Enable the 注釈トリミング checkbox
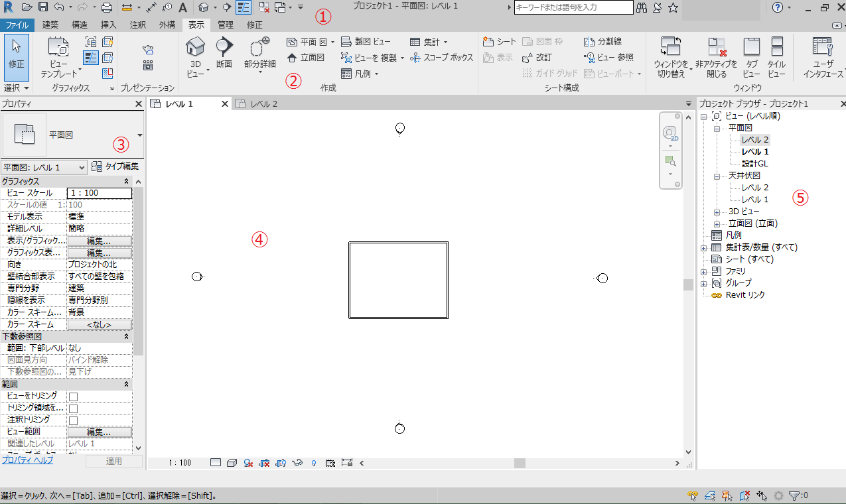The image size is (846, 504). 74,420
